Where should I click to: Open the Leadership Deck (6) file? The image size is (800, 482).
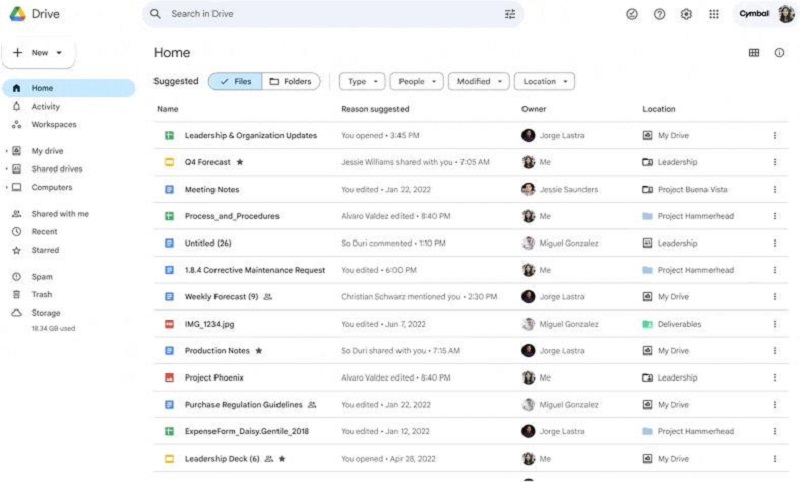coord(222,459)
